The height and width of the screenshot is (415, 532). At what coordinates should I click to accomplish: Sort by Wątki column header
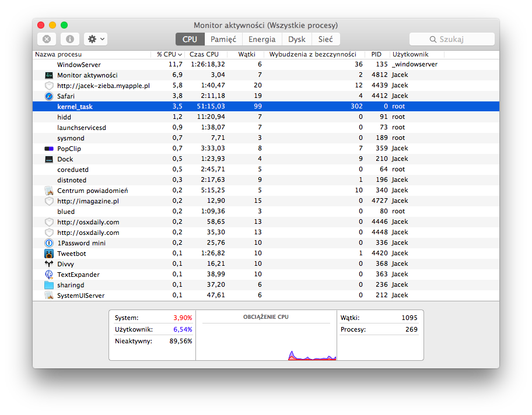246,54
